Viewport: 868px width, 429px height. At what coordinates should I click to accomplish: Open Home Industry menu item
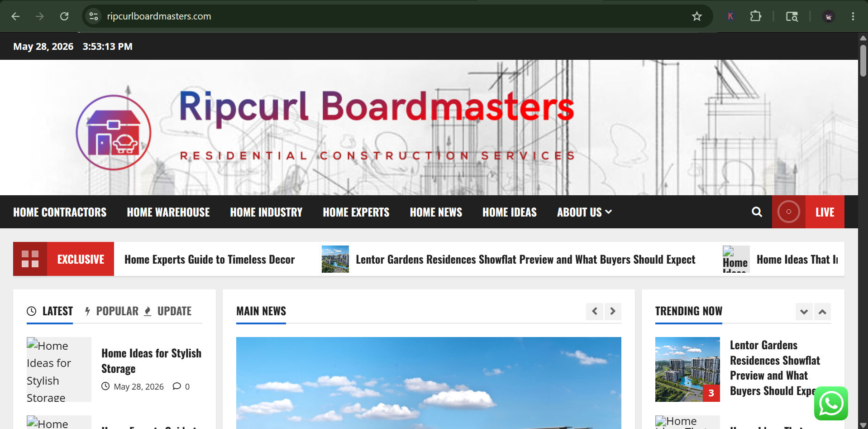pyautogui.click(x=266, y=212)
